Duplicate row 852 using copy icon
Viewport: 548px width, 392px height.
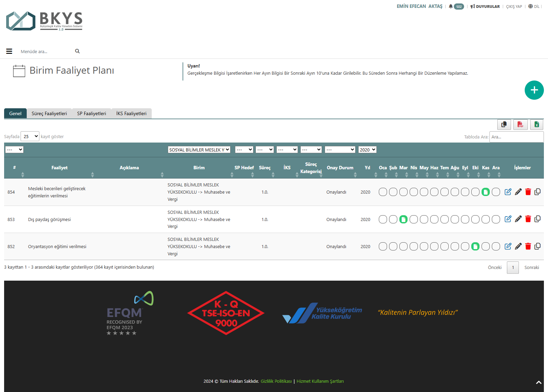(537, 246)
